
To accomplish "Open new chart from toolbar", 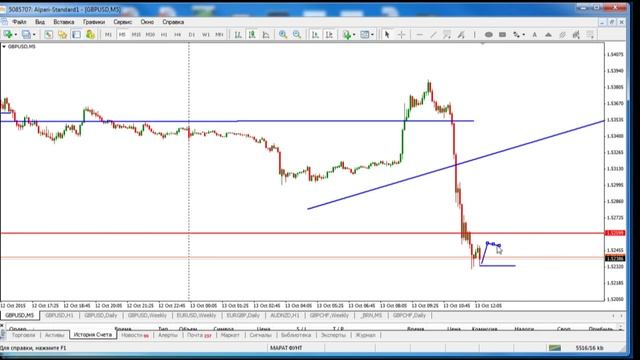I will [7, 35].
